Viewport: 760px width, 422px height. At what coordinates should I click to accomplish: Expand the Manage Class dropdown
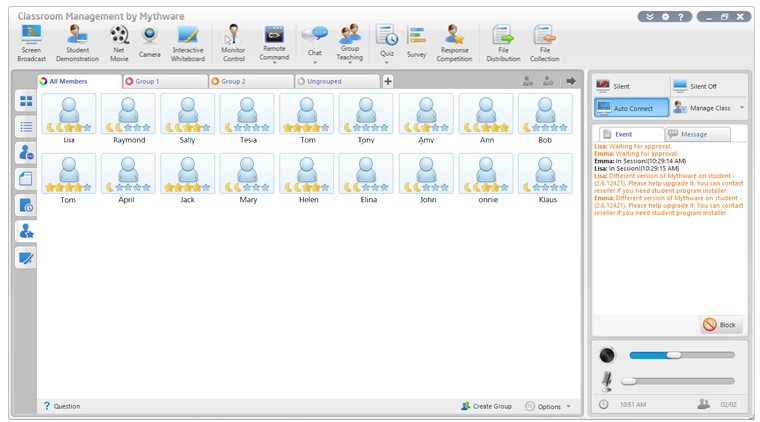(x=742, y=107)
